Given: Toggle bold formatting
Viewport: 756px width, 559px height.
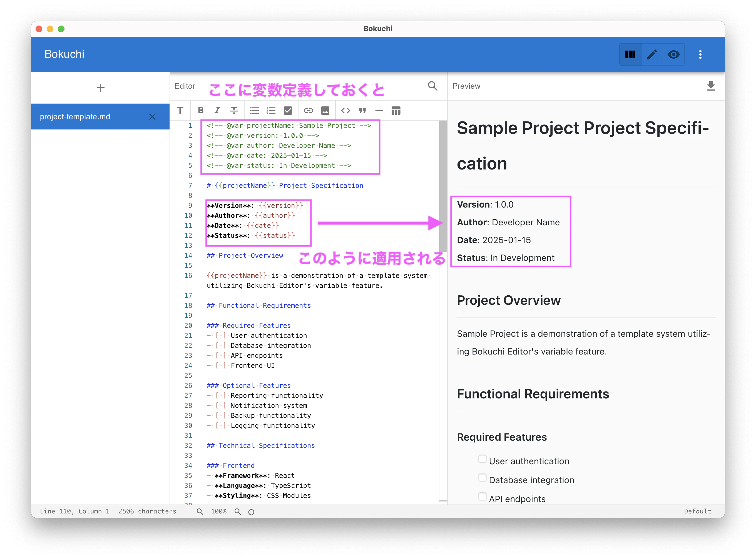Looking at the screenshot, I should (200, 111).
